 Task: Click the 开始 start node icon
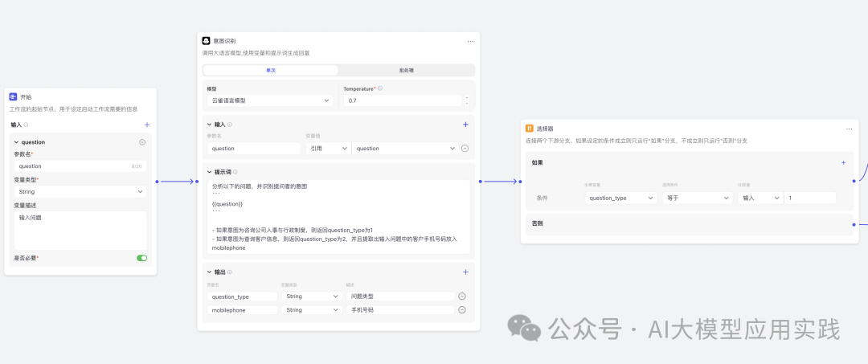click(14, 96)
